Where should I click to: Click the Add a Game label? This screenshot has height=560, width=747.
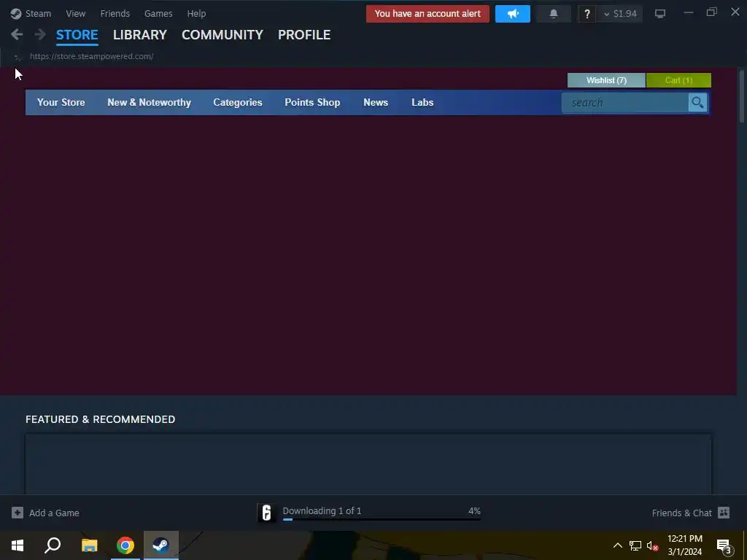[54, 513]
